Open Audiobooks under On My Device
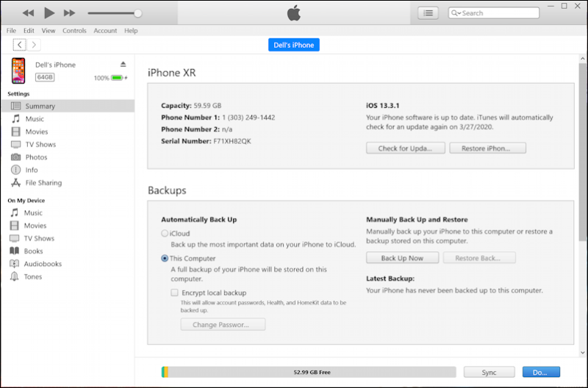The height and width of the screenshot is (388, 588). [43, 264]
